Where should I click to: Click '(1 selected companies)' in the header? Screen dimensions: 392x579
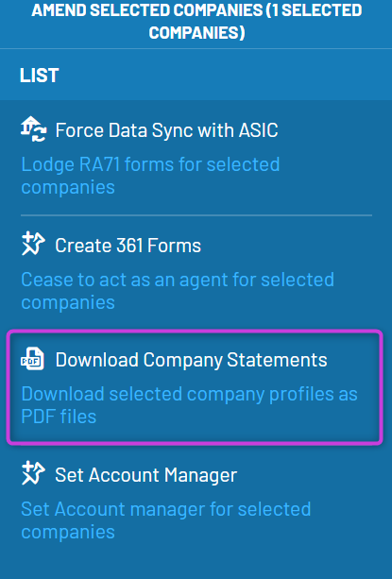(255, 21)
